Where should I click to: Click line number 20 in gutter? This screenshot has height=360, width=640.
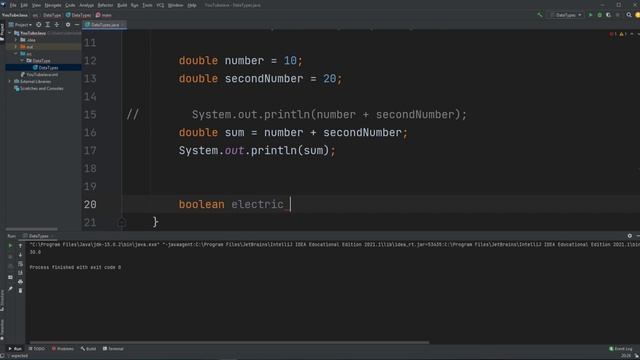point(90,204)
